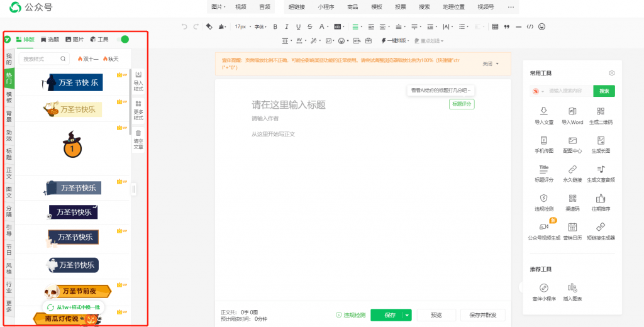Select 投票 menu item

pyautogui.click(x=401, y=7)
